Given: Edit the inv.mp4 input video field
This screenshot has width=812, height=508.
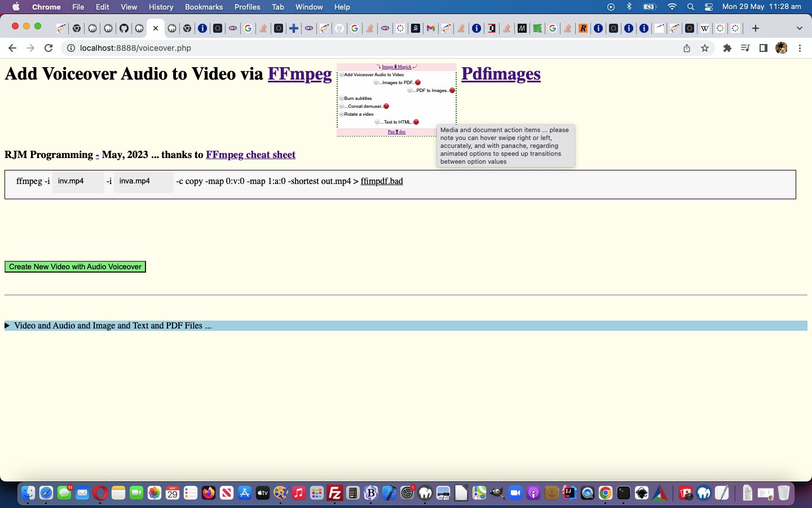Looking at the screenshot, I should [78, 181].
